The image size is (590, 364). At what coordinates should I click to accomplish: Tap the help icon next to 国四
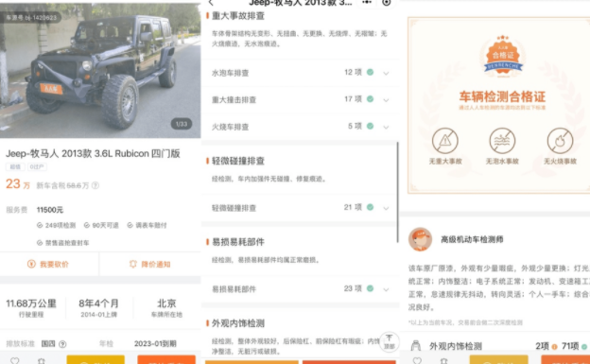pos(62,344)
